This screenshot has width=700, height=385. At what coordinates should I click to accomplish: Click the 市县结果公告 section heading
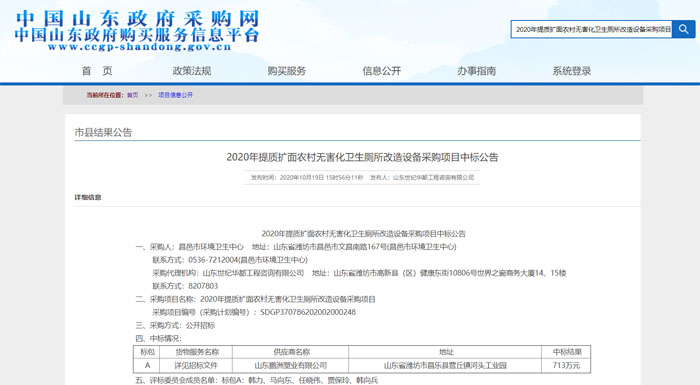[103, 132]
